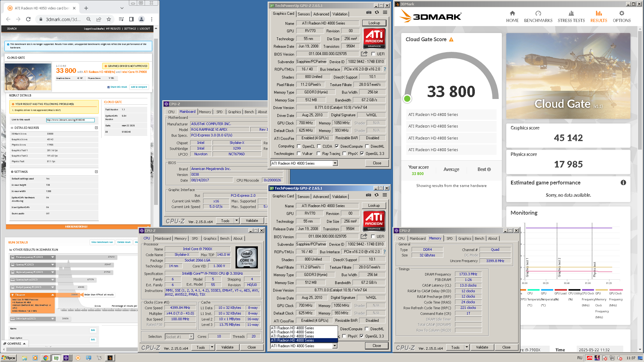Open Chrome three-dot menu

152,19
